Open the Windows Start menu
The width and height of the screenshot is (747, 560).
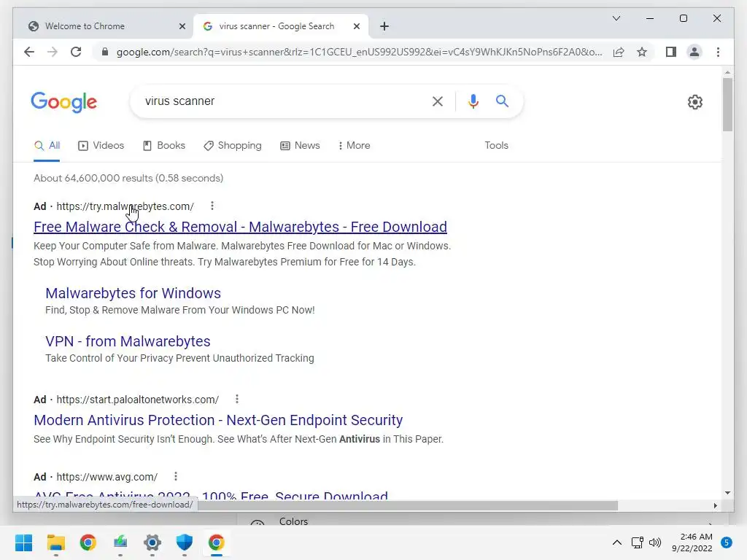point(23,542)
